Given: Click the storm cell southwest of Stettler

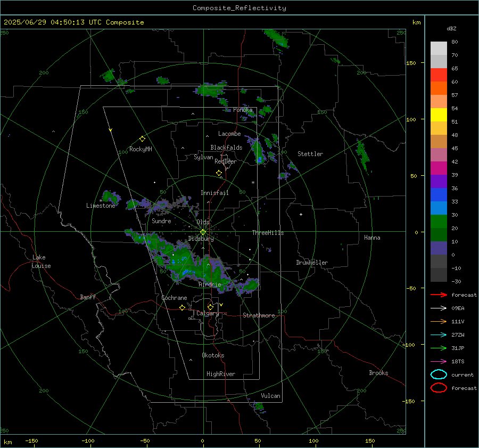Looking at the screenshot, I should pos(259,152).
